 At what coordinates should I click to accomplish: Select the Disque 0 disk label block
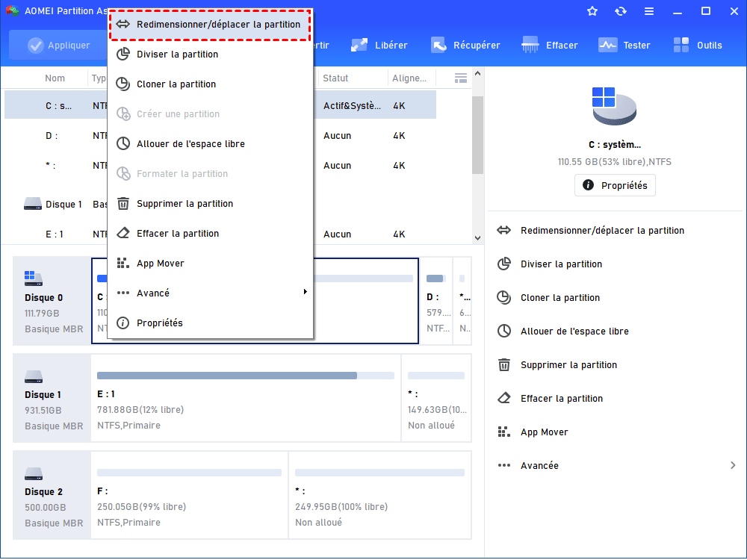pyautogui.click(x=52, y=300)
